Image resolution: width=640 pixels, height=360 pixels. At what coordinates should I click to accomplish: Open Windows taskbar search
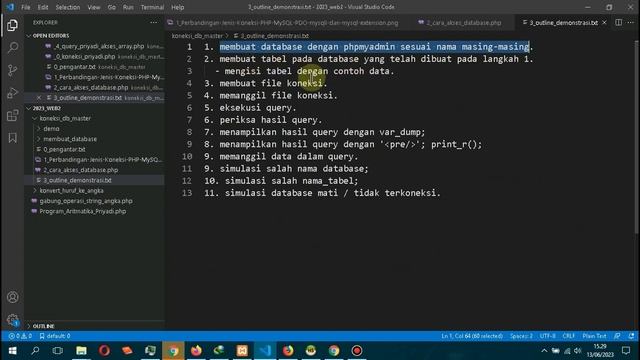[x=35, y=351]
